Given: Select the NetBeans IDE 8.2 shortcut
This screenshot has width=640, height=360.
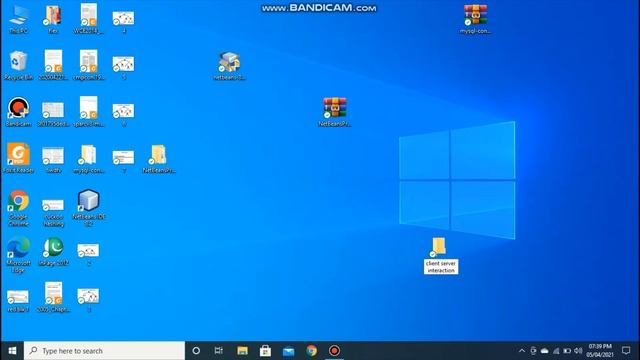Looking at the screenshot, I should pyautogui.click(x=89, y=208).
